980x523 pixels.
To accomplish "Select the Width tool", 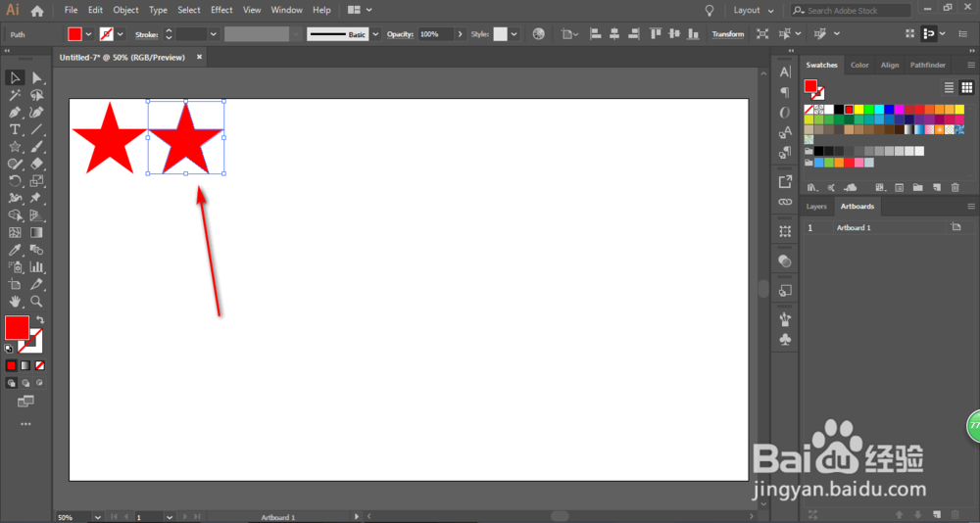I will [x=15, y=198].
